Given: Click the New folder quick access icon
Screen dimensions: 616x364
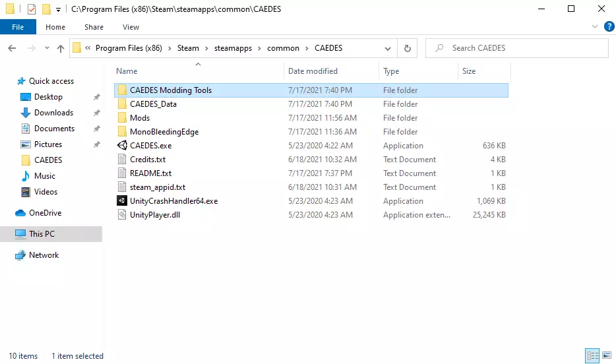Looking at the screenshot, I should pyautogui.click(x=46, y=9).
